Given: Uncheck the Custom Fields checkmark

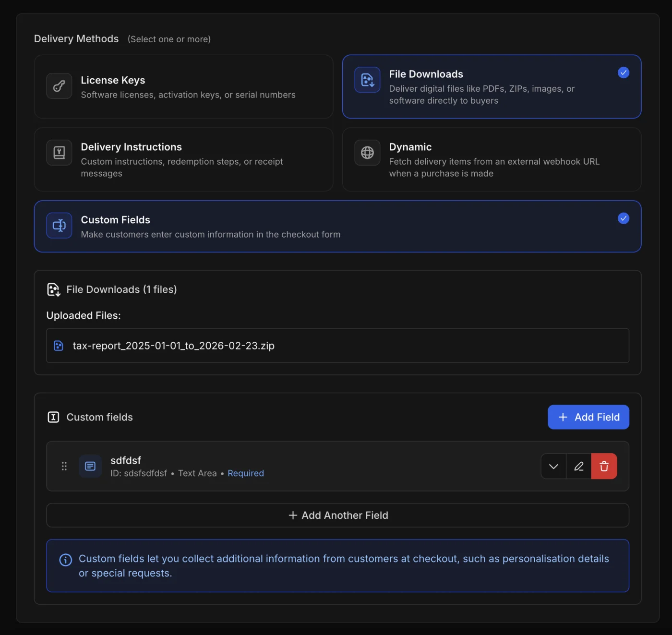Looking at the screenshot, I should 624,218.
